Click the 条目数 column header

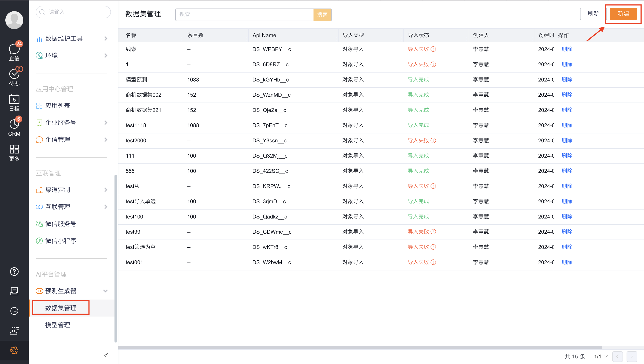tap(195, 35)
